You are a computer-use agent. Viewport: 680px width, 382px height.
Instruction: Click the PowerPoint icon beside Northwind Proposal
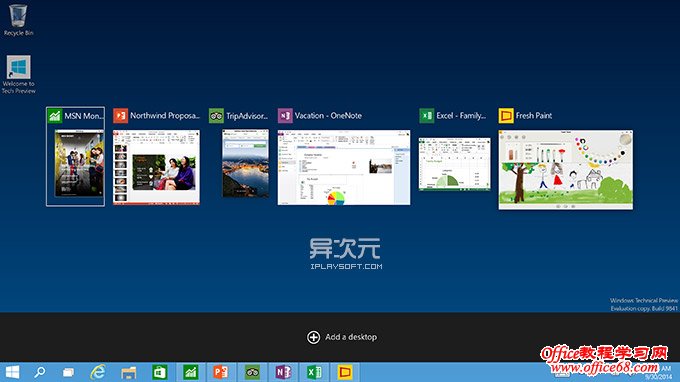pos(120,116)
